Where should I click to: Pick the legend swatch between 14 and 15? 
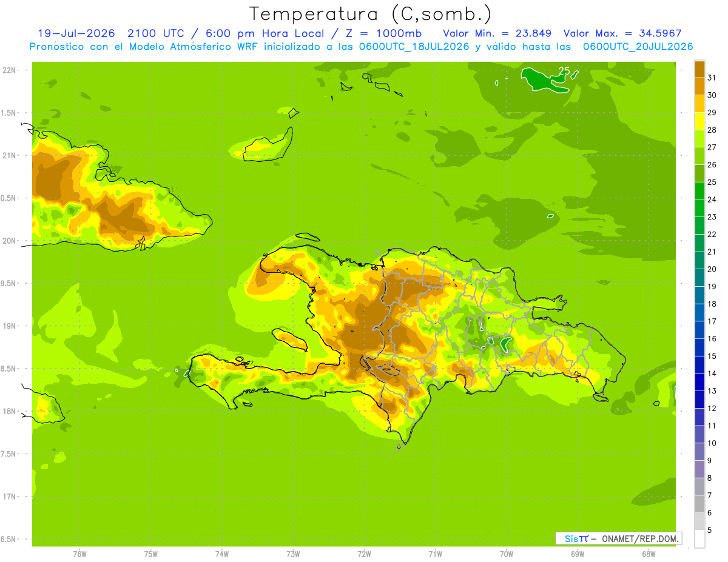(699, 365)
